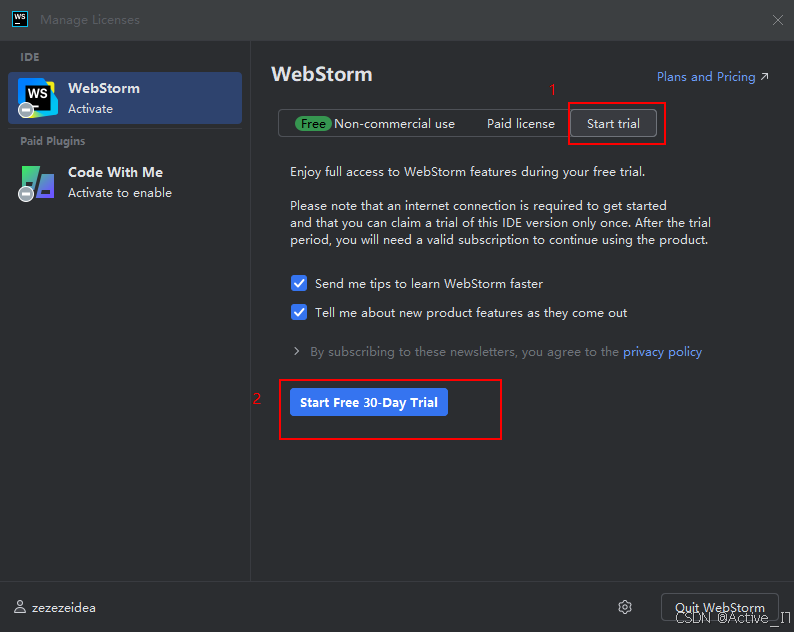794x632 pixels.
Task: Uncheck Tell me about new product features
Action: tap(299, 312)
